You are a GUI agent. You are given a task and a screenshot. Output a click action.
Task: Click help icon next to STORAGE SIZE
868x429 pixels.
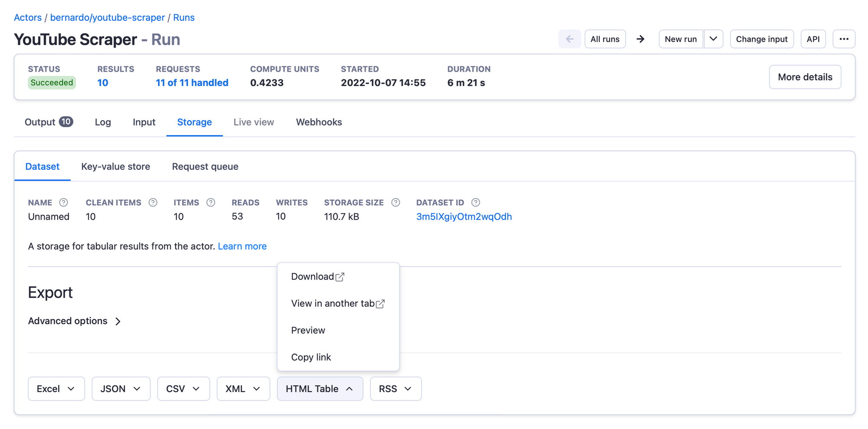coord(395,202)
